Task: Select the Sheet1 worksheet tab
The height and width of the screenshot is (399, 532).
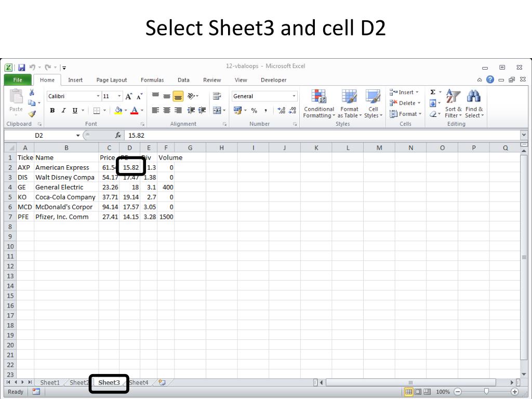Action: [x=50, y=382]
